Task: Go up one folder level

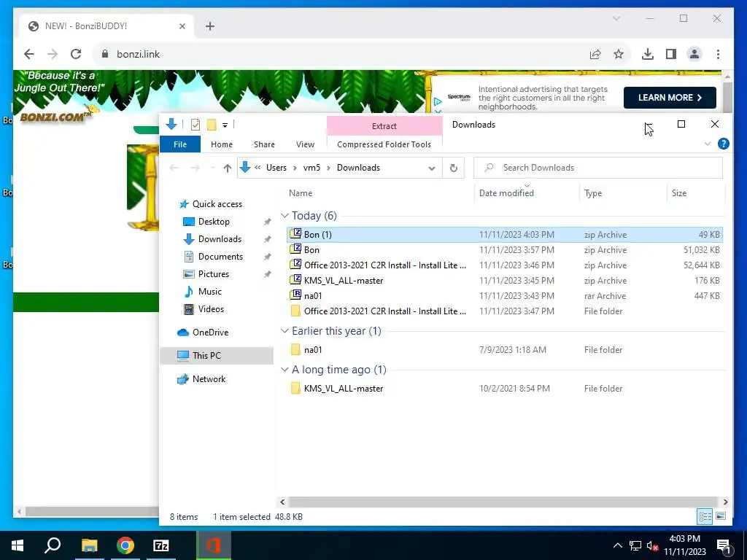Action: point(228,168)
